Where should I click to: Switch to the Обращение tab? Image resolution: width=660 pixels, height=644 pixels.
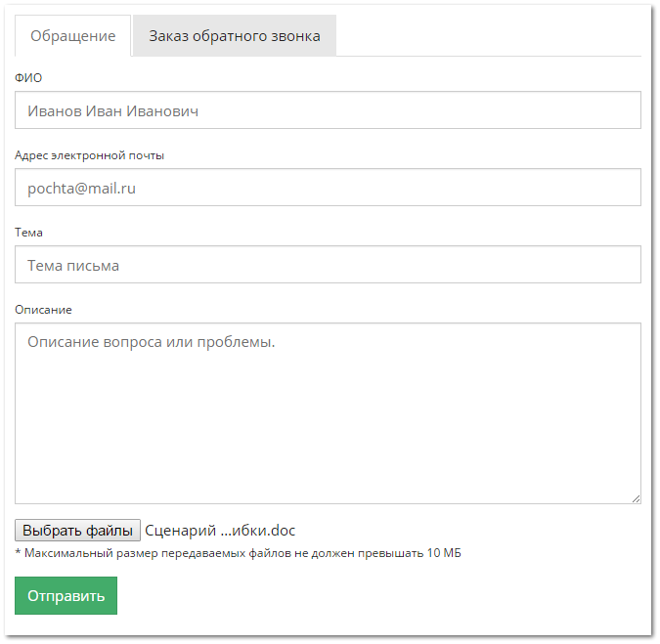pyautogui.click(x=72, y=36)
